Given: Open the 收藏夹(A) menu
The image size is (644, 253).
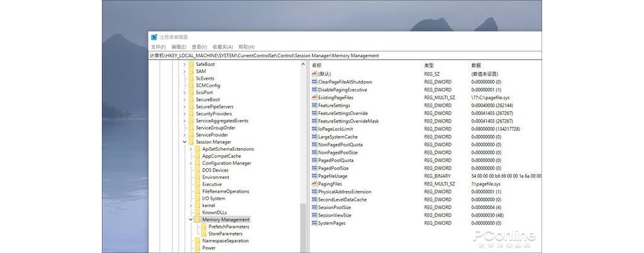Looking at the screenshot, I should 222,47.
